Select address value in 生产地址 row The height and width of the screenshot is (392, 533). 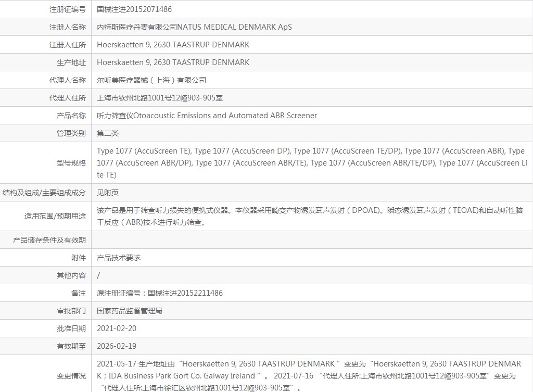coord(173,62)
